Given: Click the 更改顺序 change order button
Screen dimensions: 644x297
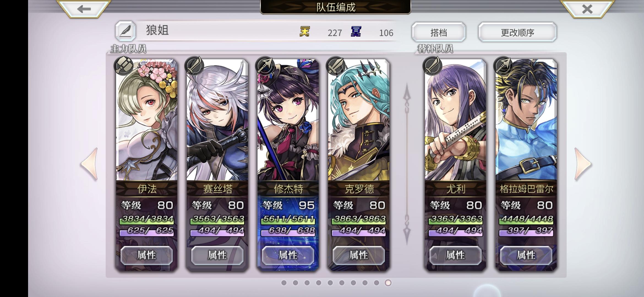Looking at the screenshot, I should click(x=517, y=32).
